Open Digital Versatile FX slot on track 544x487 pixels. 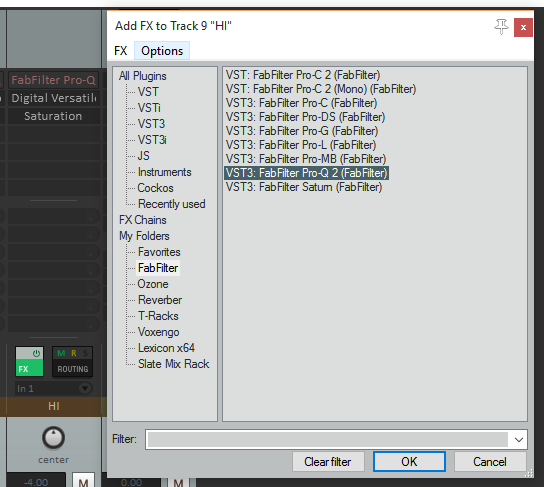point(53,98)
